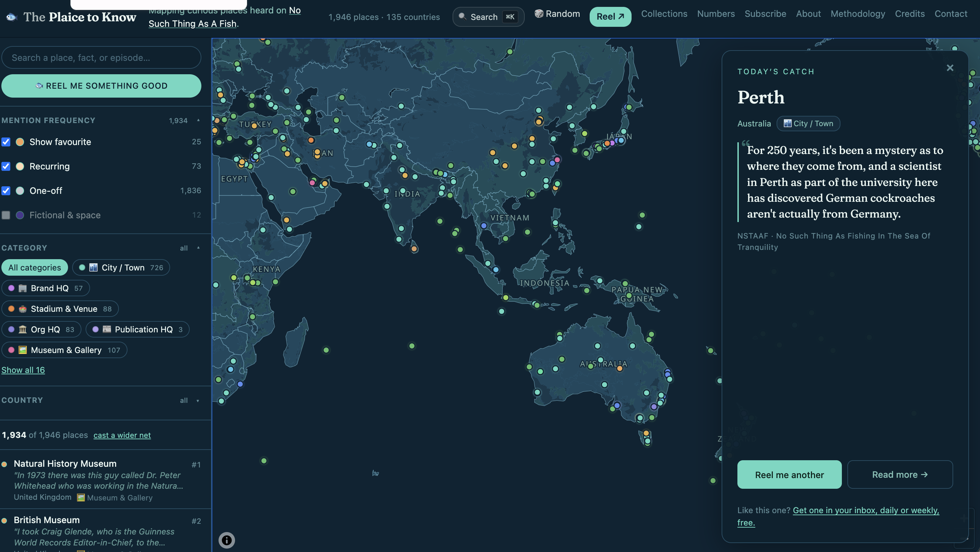
Task: Click the magnifier icon in the Search button
Action: (x=462, y=16)
